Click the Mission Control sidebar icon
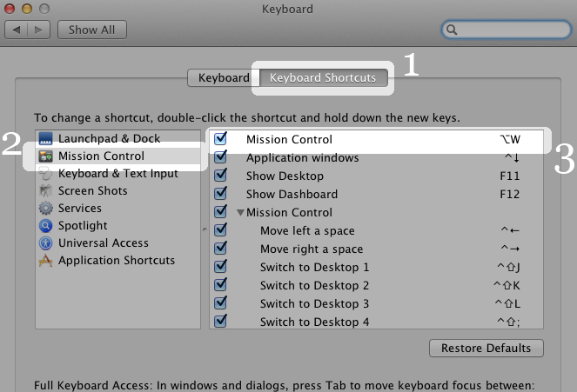Screen dimensions: 577x392 pyautogui.click(x=45, y=156)
